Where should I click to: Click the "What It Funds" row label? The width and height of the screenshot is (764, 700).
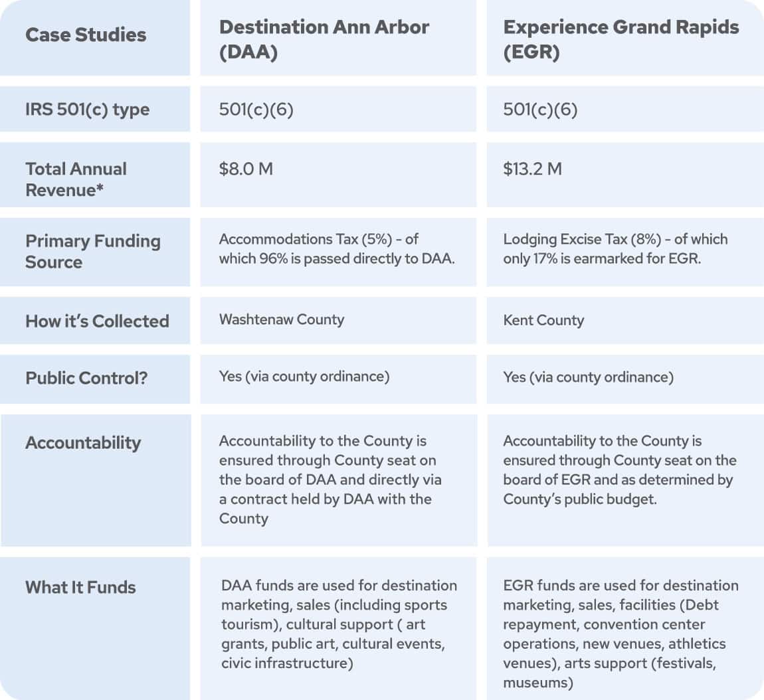80,588
